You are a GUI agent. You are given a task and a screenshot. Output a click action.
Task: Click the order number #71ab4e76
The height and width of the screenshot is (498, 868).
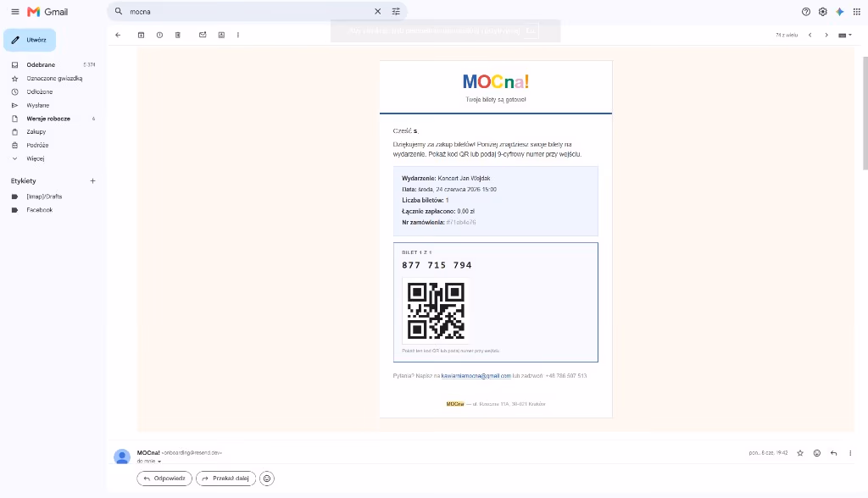(x=461, y=223)
